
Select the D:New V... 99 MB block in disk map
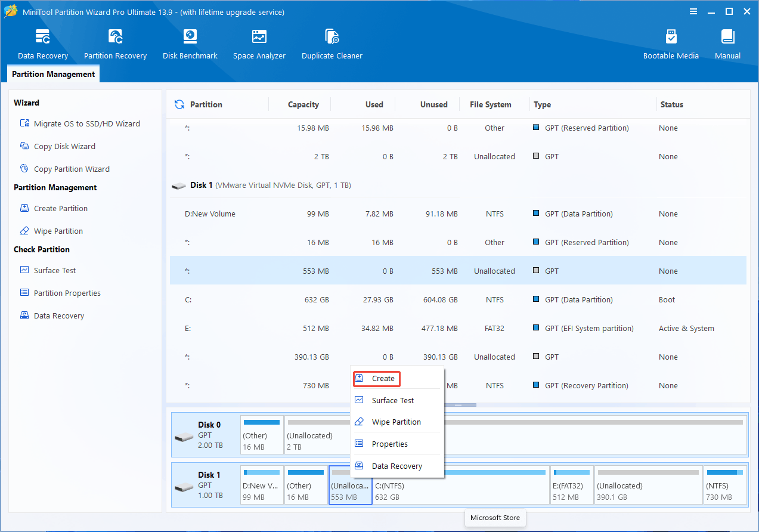tap(262, 485)
